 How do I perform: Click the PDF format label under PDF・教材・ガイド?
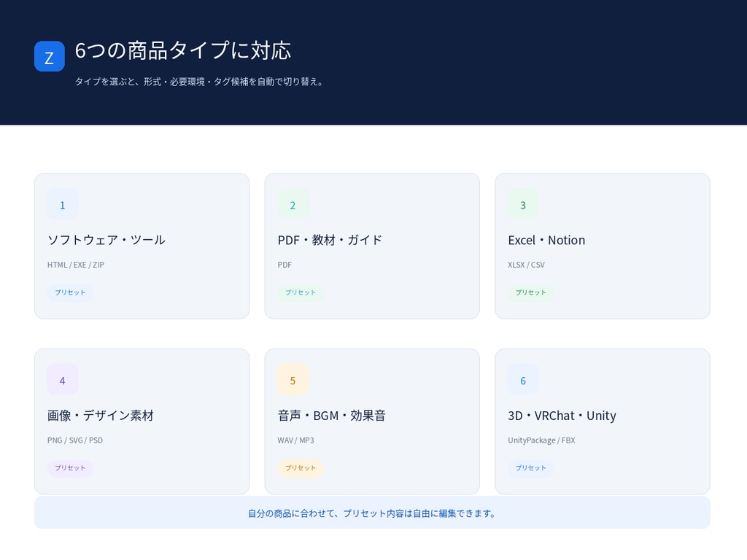[x=285, y=265]
